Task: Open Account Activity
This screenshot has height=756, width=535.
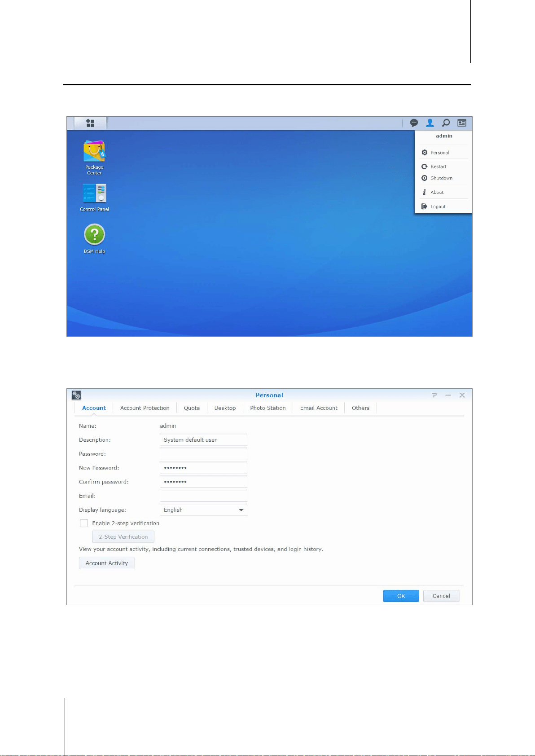Action: click(x=107, y=563)
